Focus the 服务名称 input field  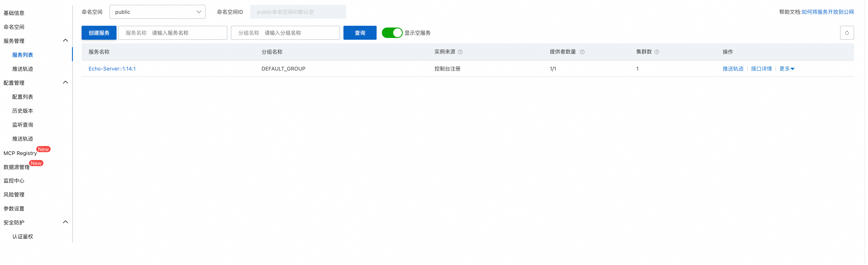click(187, 33)
